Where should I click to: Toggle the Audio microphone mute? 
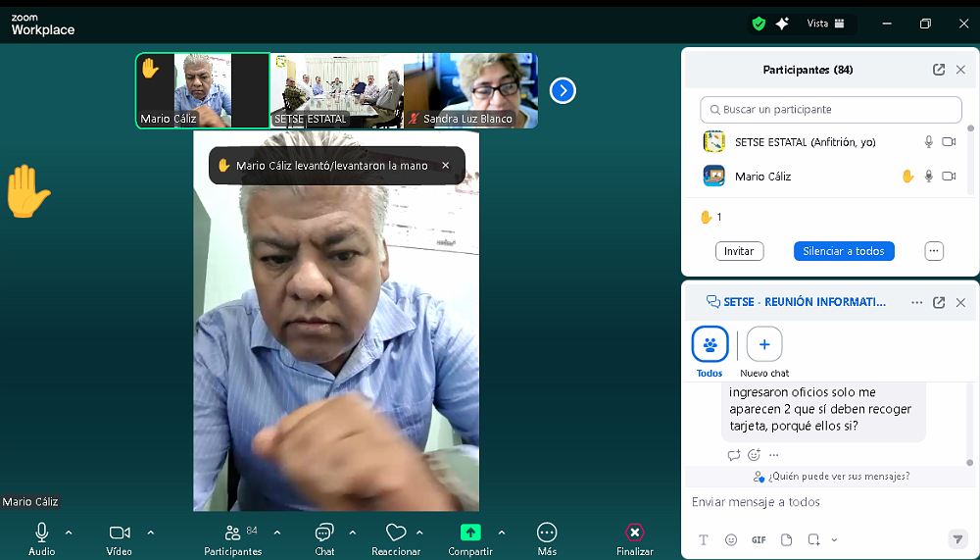click(42, 533)
